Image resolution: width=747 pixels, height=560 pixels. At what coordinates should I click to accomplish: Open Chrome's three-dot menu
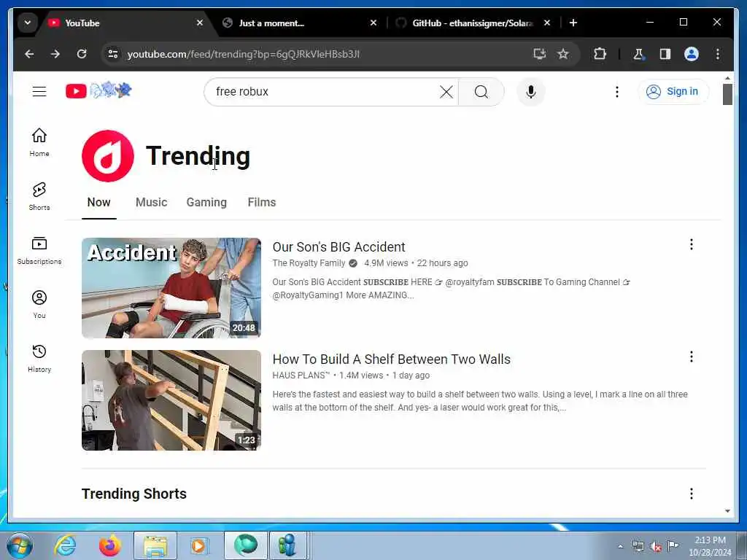click(718, 54)
